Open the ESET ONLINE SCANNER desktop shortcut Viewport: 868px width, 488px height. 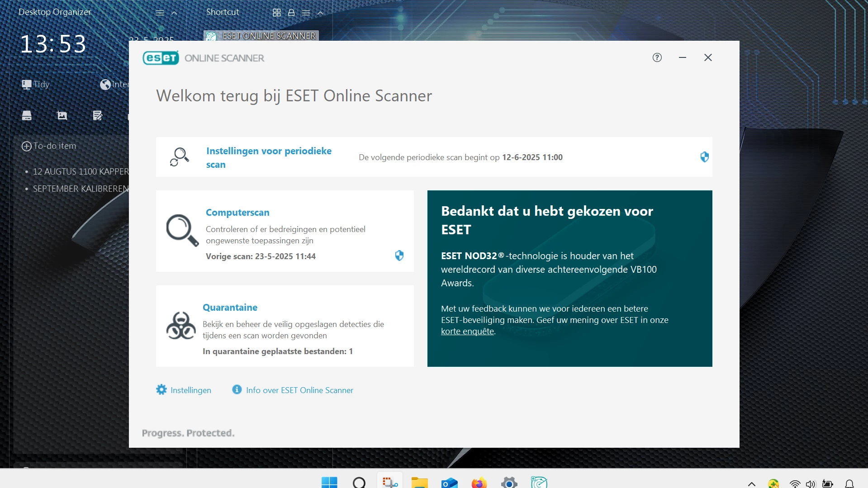pyautogui.click(x=261, y=36)
